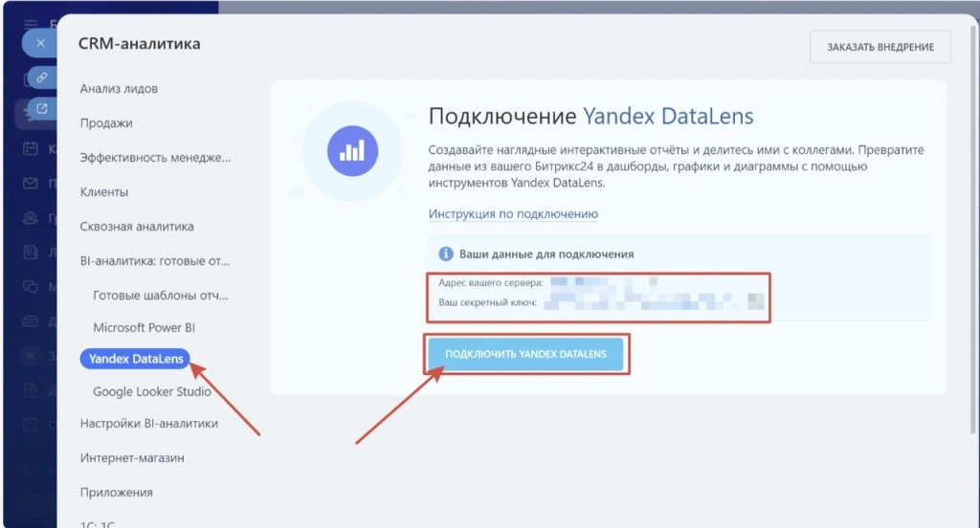Open Настройки BI-аналитики
980x528 pixels.
tap(149, 424)
